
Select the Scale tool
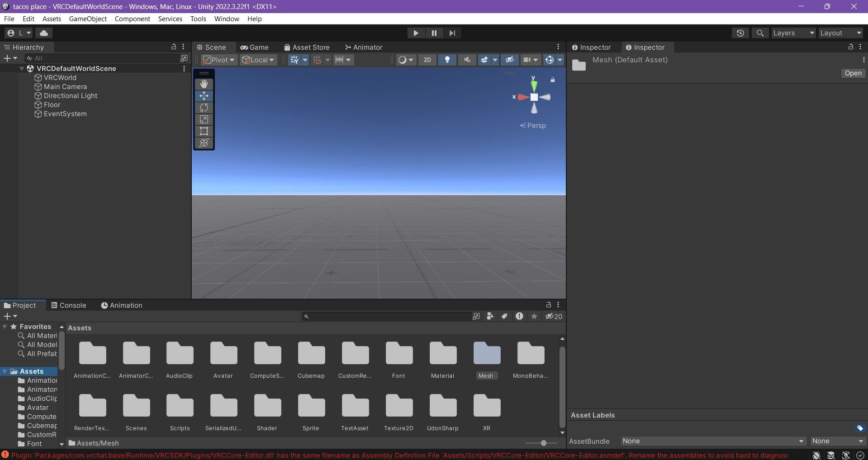[x=204, y=119]
